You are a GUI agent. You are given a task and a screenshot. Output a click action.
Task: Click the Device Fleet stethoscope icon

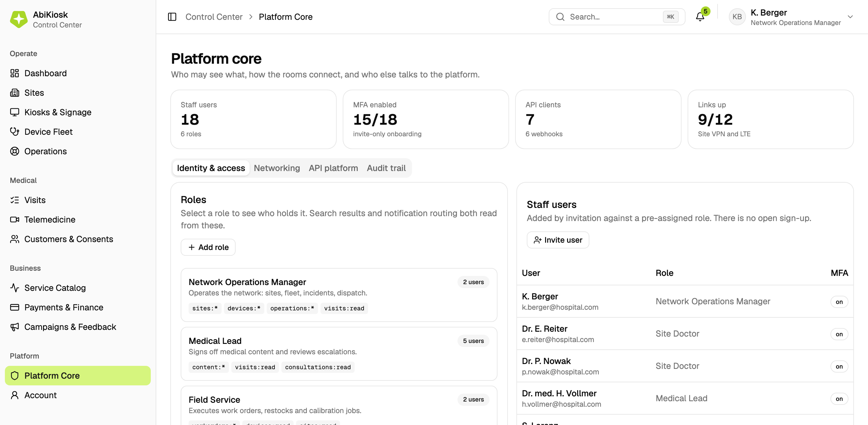tap(14, 132)
